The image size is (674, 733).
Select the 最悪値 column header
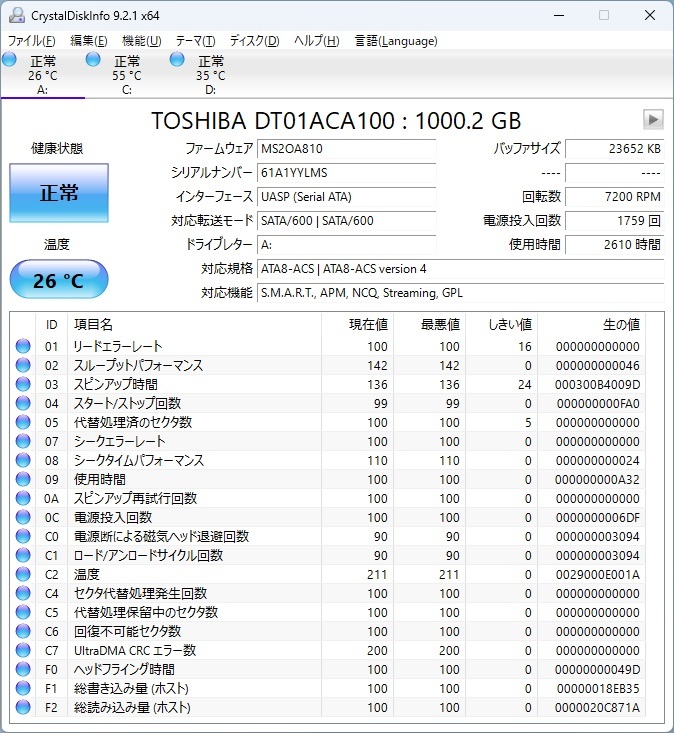pyautogui.click(x=440, y=324)
